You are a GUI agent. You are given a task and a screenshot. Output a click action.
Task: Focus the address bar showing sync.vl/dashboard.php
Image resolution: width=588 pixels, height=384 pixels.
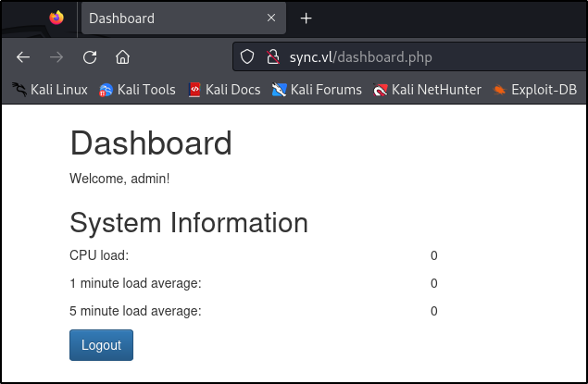[x=417, y=57]
